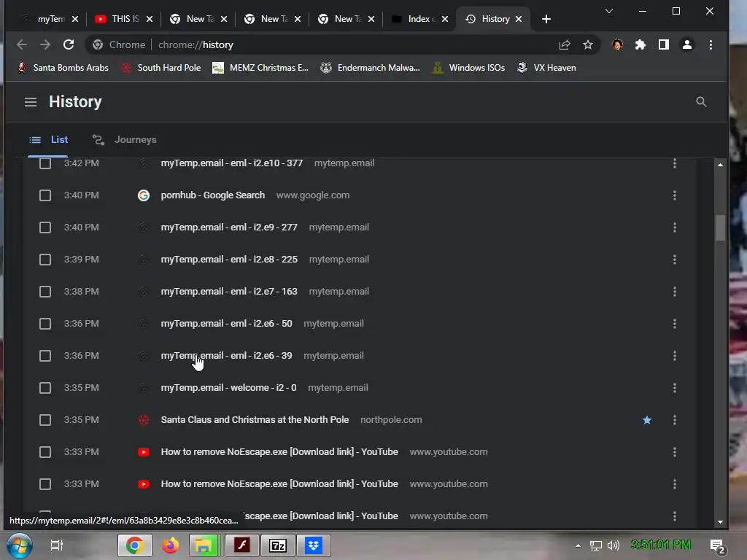747x560 pixels.
Task: Check the eml - i2.e7 - 163 row checkbox
Action: pyautogui.click(x=45, y=292)
